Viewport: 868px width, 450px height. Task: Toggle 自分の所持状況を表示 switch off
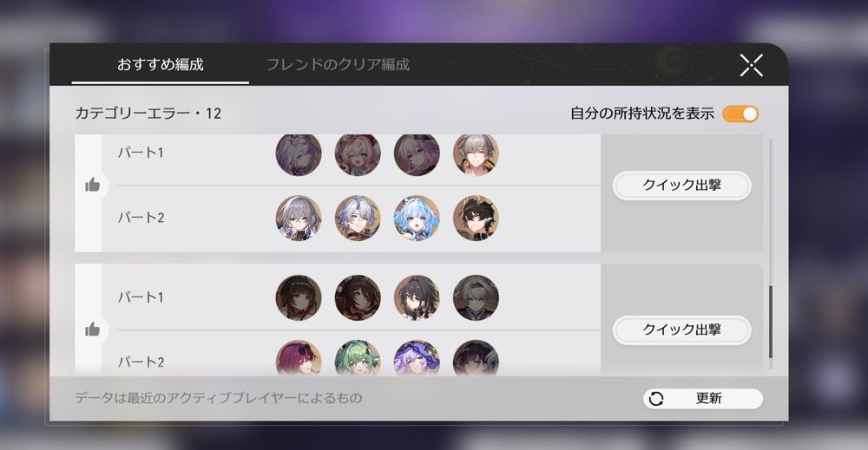coord(740,114)
